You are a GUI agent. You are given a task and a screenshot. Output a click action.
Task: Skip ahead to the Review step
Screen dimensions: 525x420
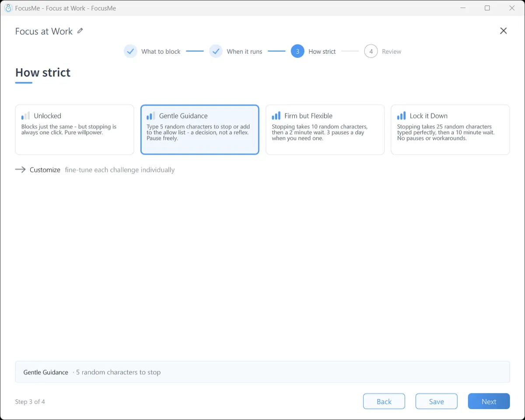click(x=391, y=51)
